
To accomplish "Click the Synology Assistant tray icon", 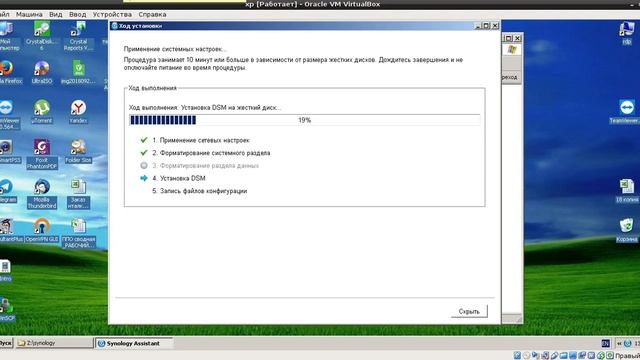I will (628, 343).
